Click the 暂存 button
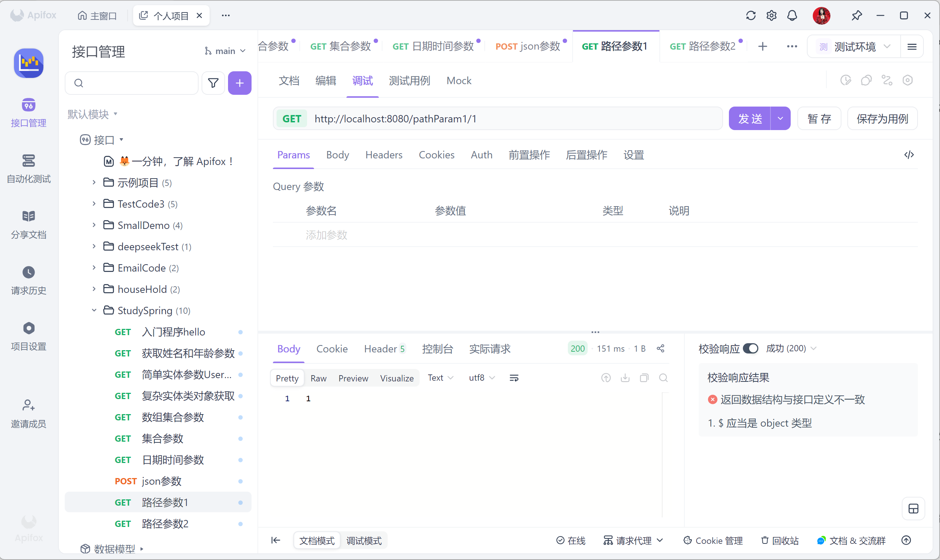The width and height of the screenshot is (940, 560). point(819,118)
